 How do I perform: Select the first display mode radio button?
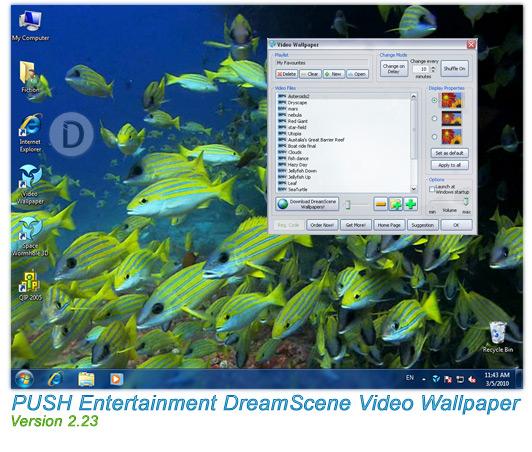[x=434, y=100]
